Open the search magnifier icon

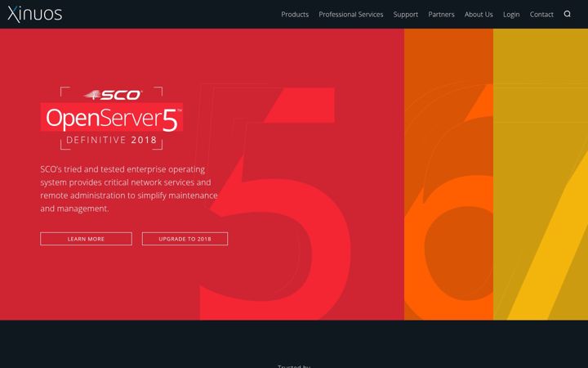point(567,14)
